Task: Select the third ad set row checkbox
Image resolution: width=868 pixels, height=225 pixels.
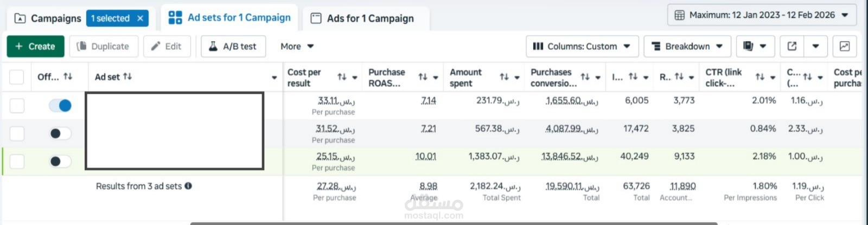Action: [17, 162]
